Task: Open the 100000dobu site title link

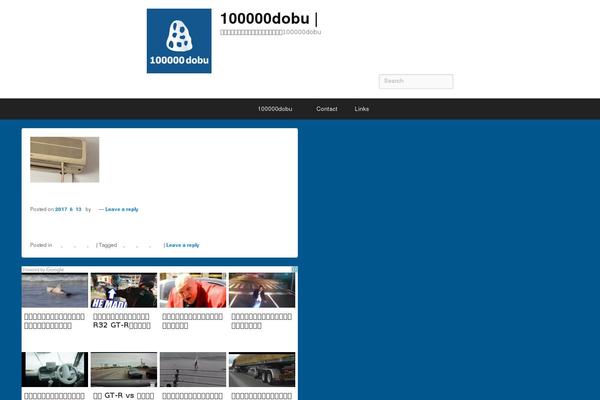Action: pos(265,17)
